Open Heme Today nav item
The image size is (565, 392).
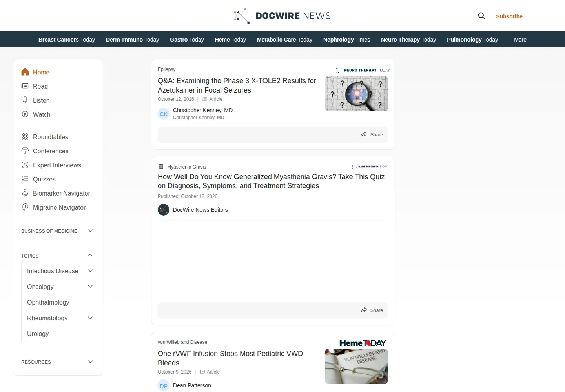(230, 40)
